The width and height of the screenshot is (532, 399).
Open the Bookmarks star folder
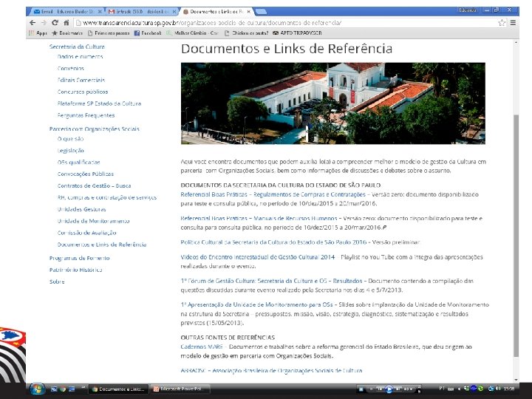pyautogui.click(x=67, y=33)
